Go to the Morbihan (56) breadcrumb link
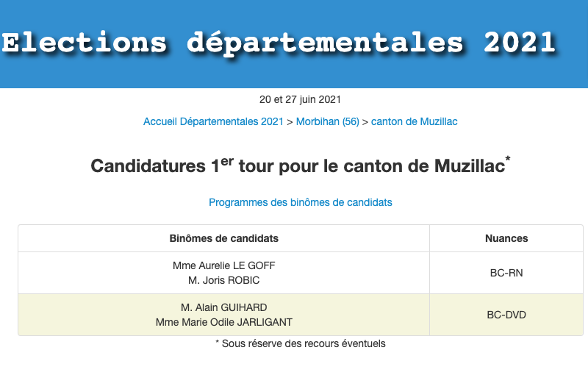This screenshot has height=375, width=588. coord(327,121)
